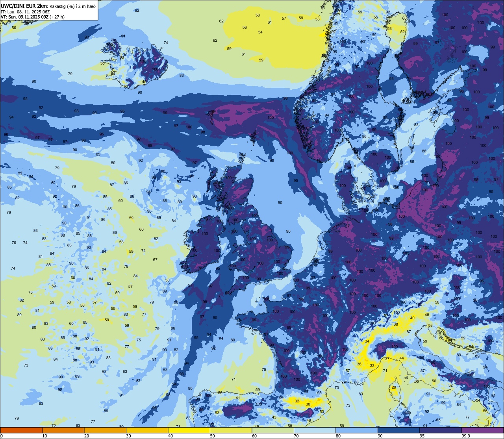Click the map title 'UWC/DINI EUR 2km'
Screen dimensions: 504x439
point(24,6)
